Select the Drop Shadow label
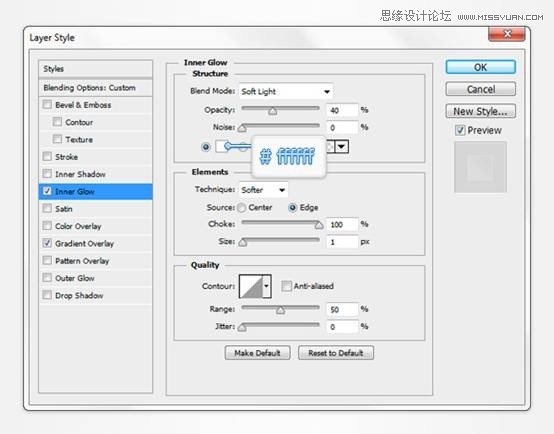 (x=79, y=295)
